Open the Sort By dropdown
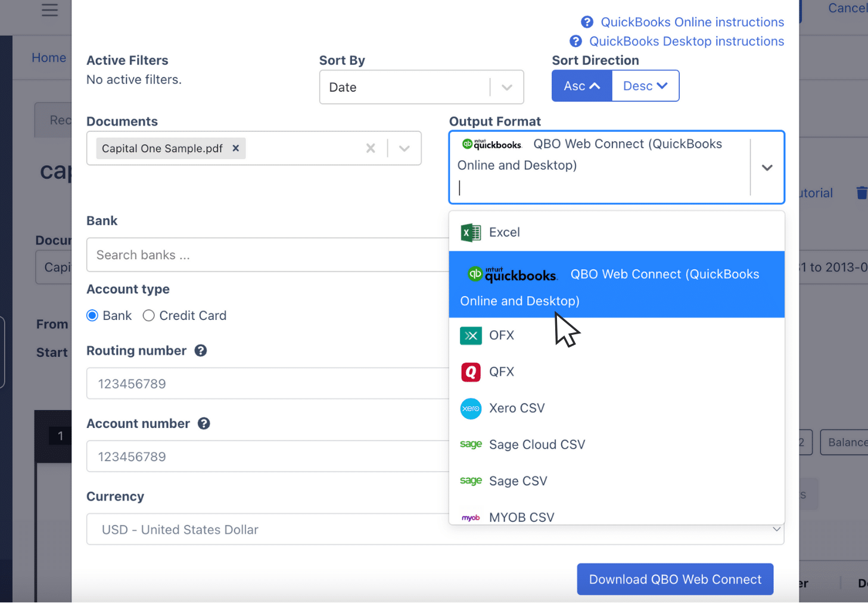Image resolution: width=868 pixels, height=603 pixels. point(421,87)
